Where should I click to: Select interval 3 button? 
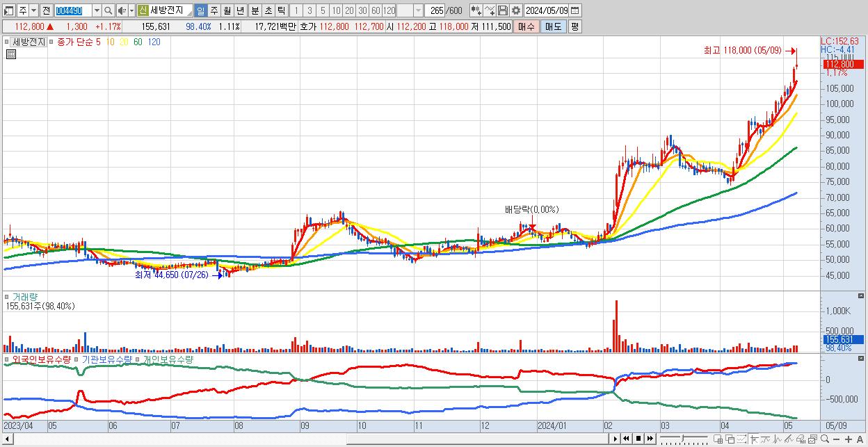click(x=310, y=10)
